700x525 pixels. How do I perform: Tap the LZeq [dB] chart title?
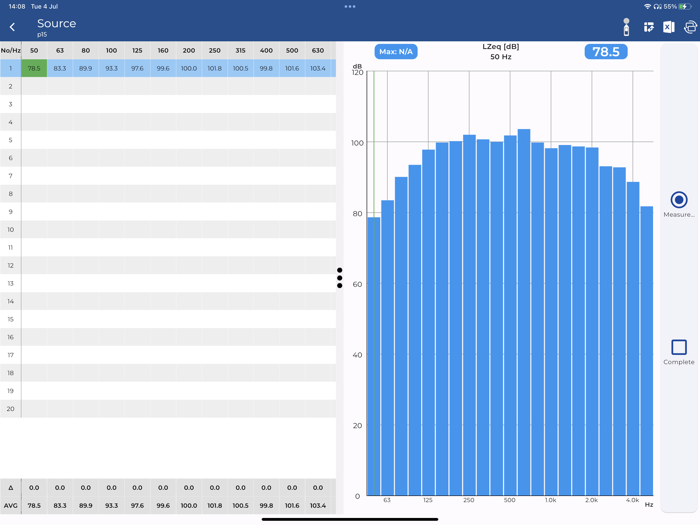(500, 46)
